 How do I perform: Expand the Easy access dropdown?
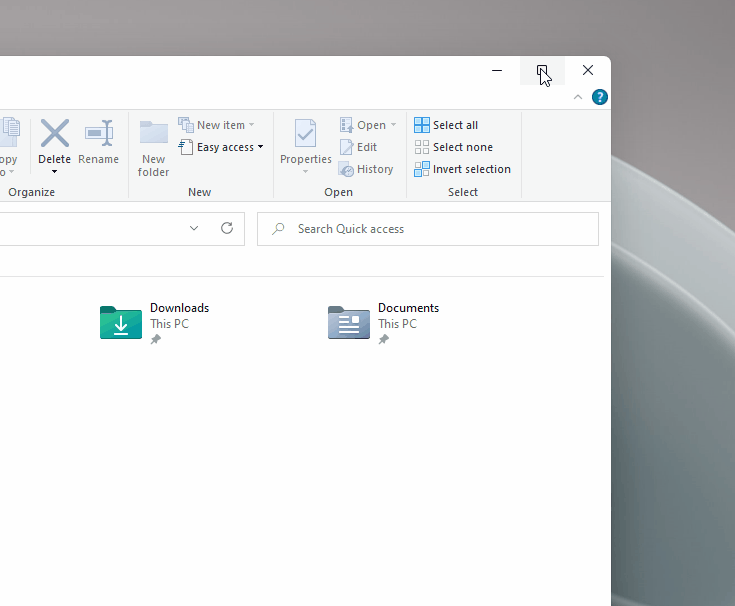click(260, 147)
